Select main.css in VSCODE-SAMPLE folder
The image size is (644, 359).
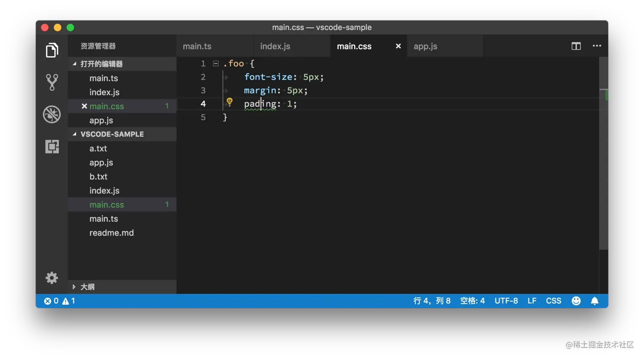coord(122,205)
